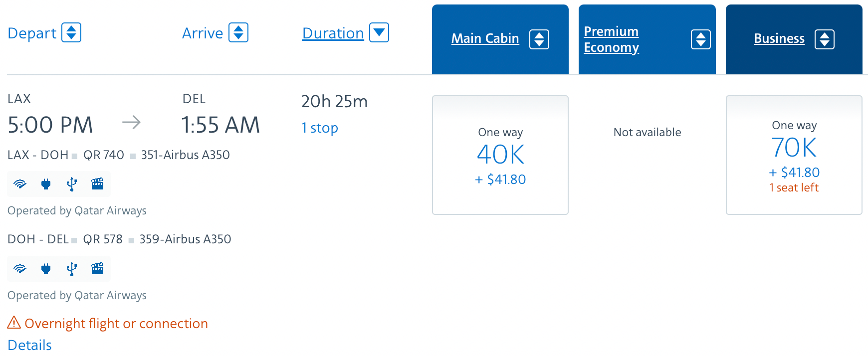
Task: Open the Duration sort dropdown
Action: click(379, 32)
